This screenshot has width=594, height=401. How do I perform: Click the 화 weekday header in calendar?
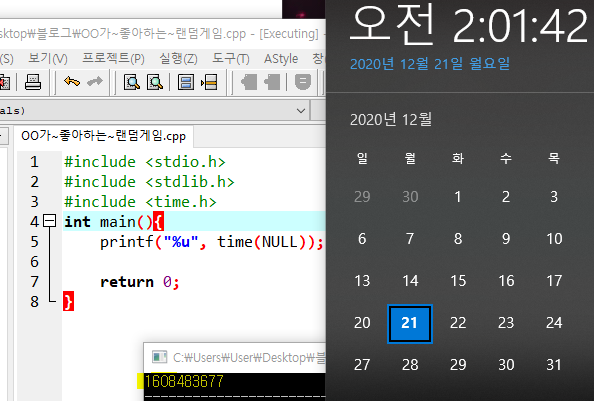tap(458, 158)
